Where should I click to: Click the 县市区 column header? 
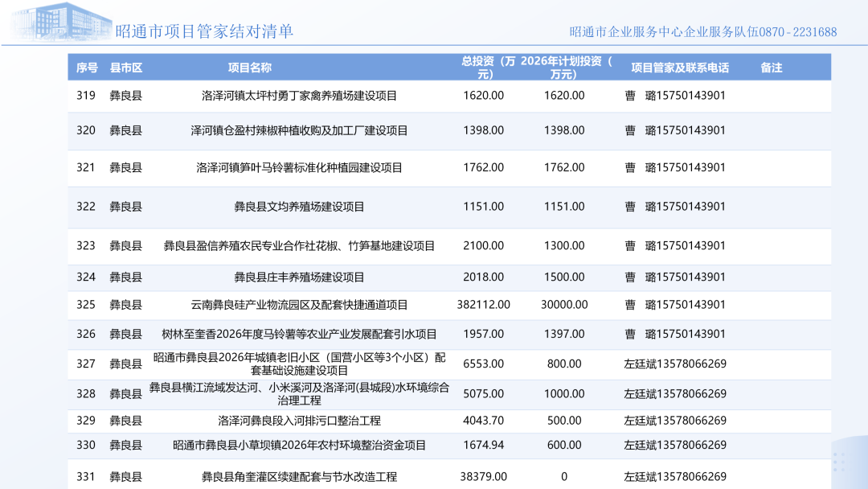[125, 68]
